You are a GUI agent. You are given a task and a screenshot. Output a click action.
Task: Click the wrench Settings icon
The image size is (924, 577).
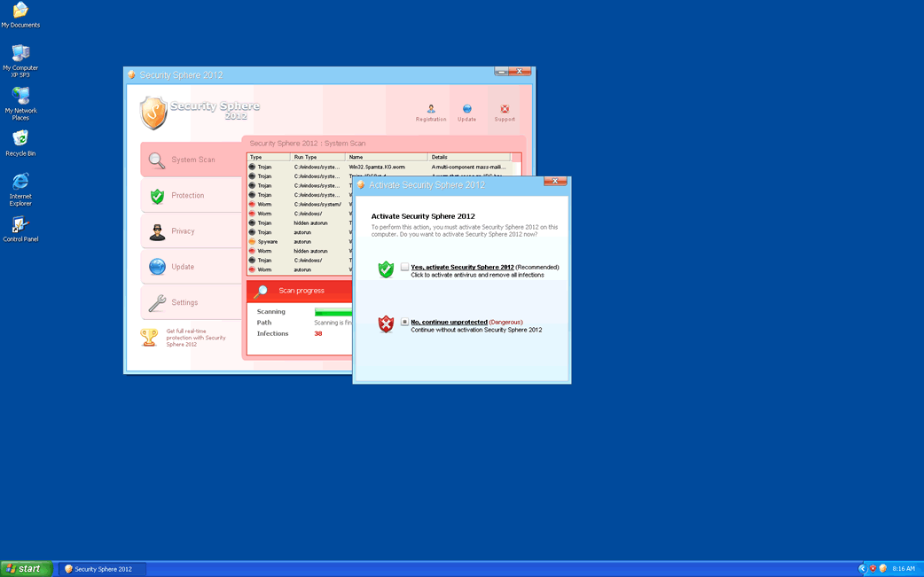pyautogui.click(x=157, y=303)
